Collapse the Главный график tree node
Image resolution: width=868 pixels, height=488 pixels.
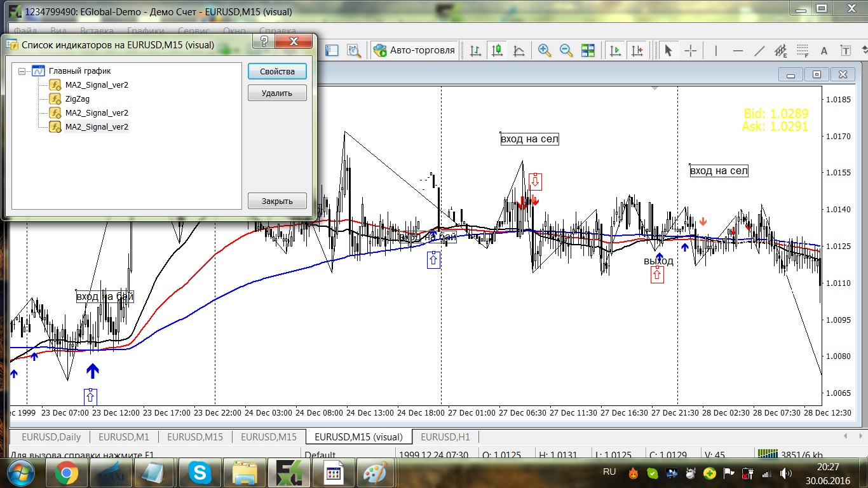[22, 71]
